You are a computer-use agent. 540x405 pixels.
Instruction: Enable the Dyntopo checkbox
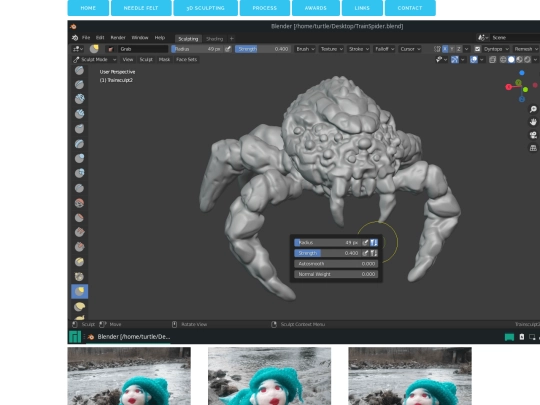pyautogui.click(x=477, y=49)
